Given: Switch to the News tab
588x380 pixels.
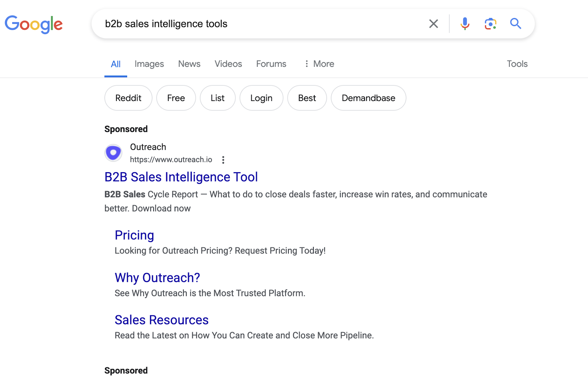Looking at the screenshot, I should pyautogui.click(x=189, y=64).
